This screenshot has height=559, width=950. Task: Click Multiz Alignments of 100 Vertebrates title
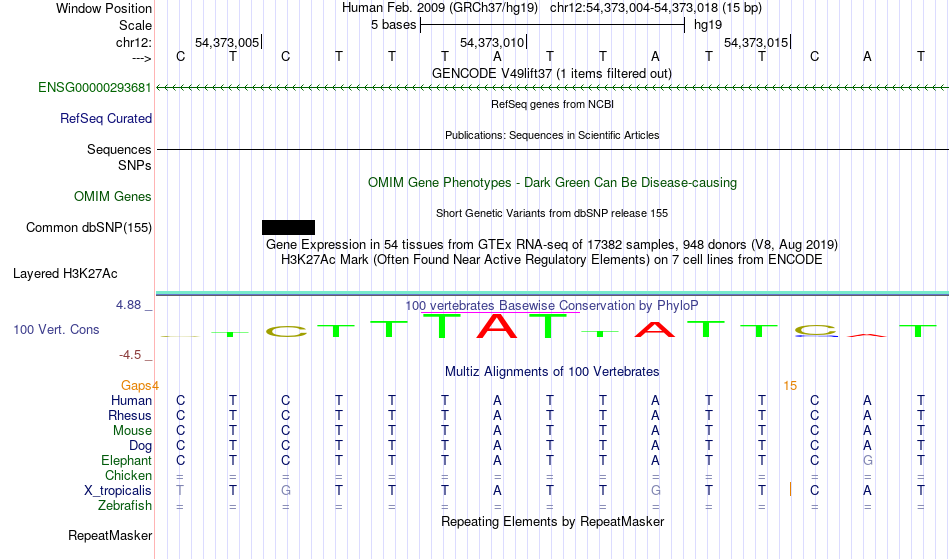click(552, 371)
